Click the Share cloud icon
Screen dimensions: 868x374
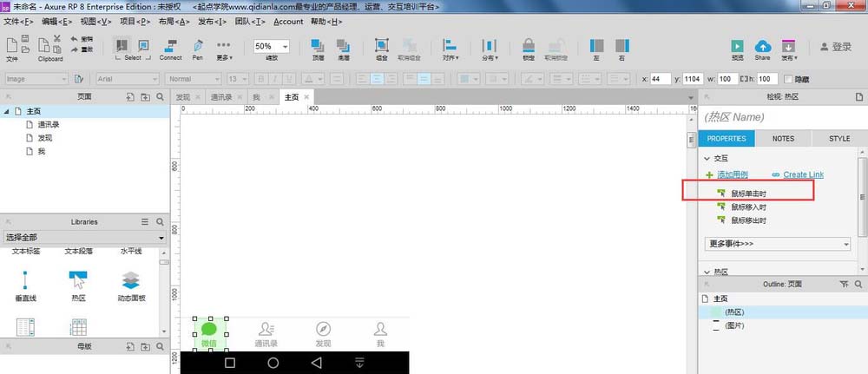[762, 46]
